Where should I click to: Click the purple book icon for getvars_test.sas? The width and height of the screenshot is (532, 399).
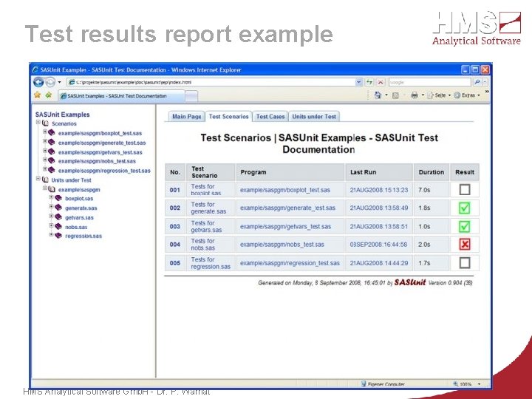51,151
